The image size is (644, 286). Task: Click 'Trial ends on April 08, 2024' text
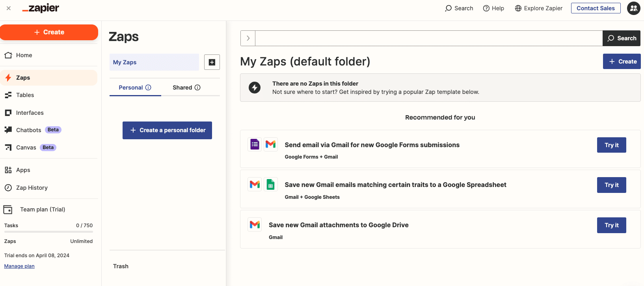click(37, 256)
